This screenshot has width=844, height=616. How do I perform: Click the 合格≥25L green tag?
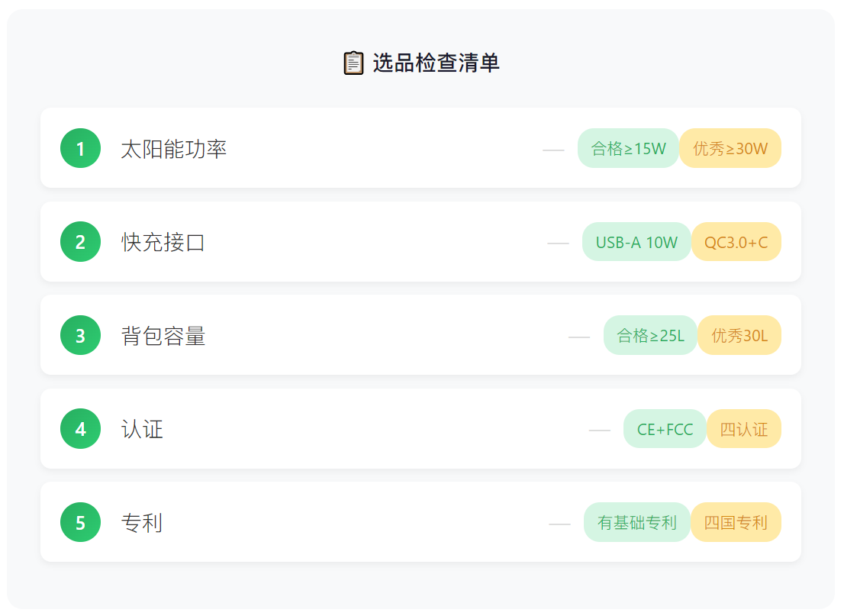650,335
